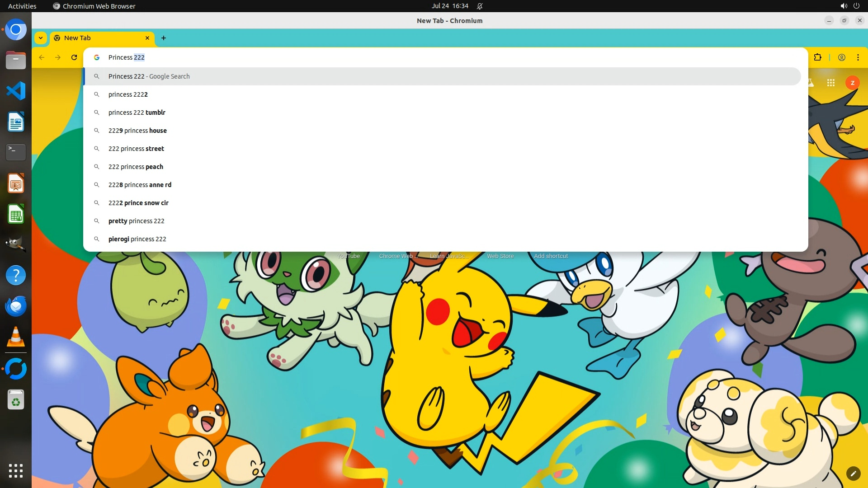This screenshot has width=868, height=488.
Task: Close the New Tab tab
Action: tap(147, 38)
